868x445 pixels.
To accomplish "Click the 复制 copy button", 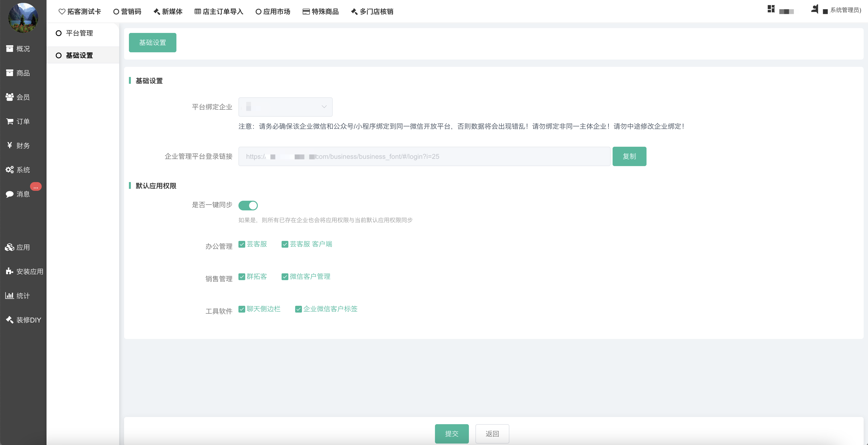I will (629, 156).
